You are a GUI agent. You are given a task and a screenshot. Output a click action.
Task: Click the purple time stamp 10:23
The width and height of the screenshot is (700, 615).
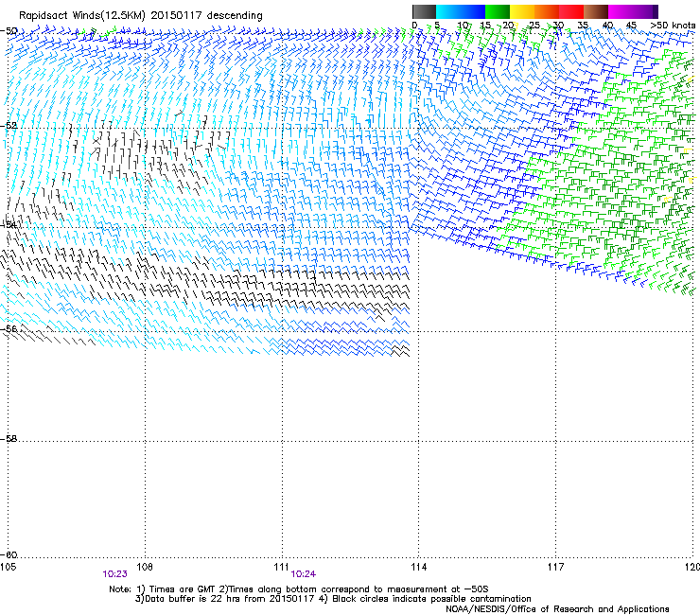pyautogui.click(x=115, y=574)
